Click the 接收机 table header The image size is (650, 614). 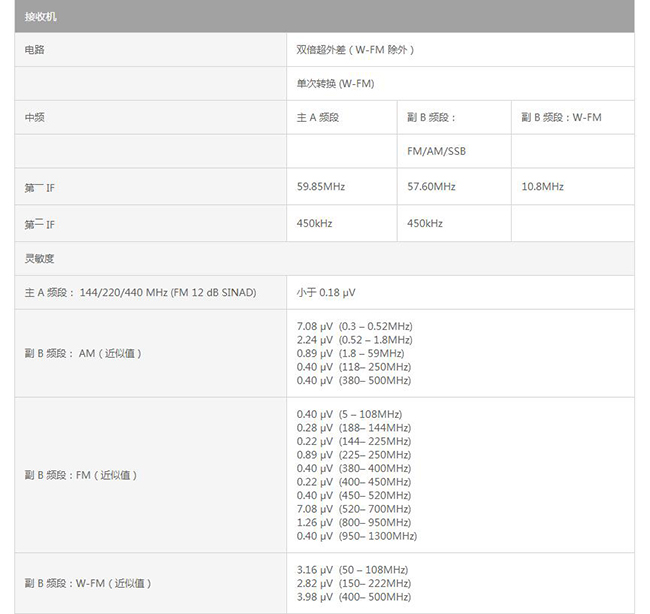[325, 17]
